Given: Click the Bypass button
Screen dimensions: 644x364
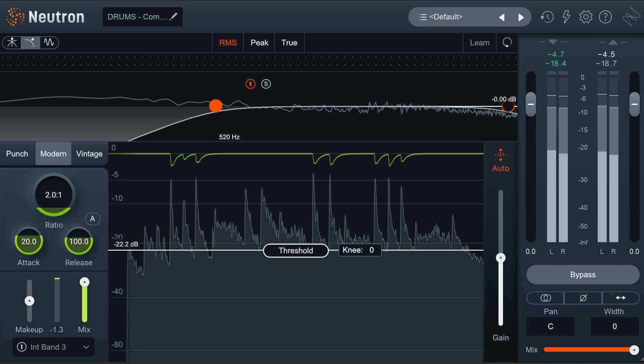Looking at the screenshot, I should [x=583, y=275].
